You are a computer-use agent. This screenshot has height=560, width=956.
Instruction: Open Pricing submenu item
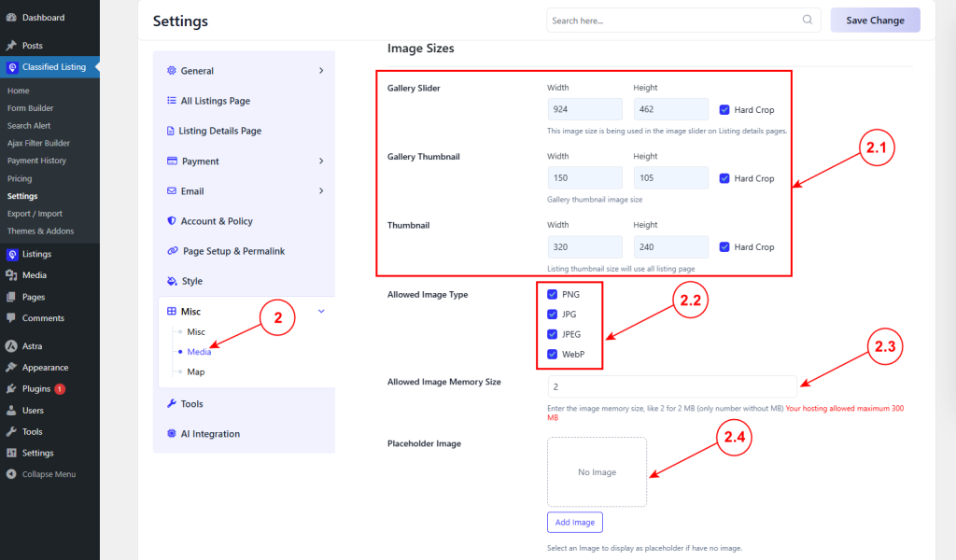[20, 178]
